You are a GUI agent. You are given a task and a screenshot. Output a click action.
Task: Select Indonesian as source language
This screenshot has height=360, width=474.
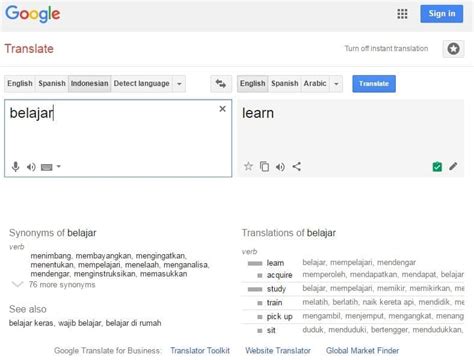point(90,83)
